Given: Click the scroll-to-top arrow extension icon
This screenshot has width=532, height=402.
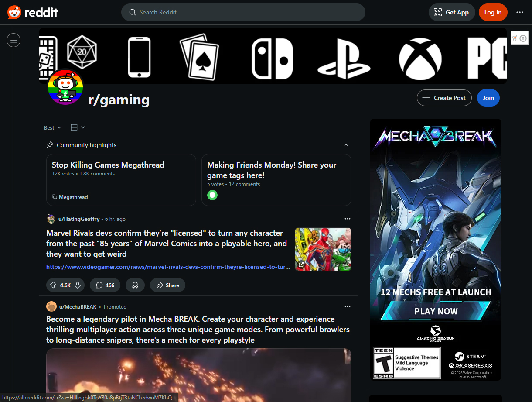Looking at the screenshot, I should [523, 38].
